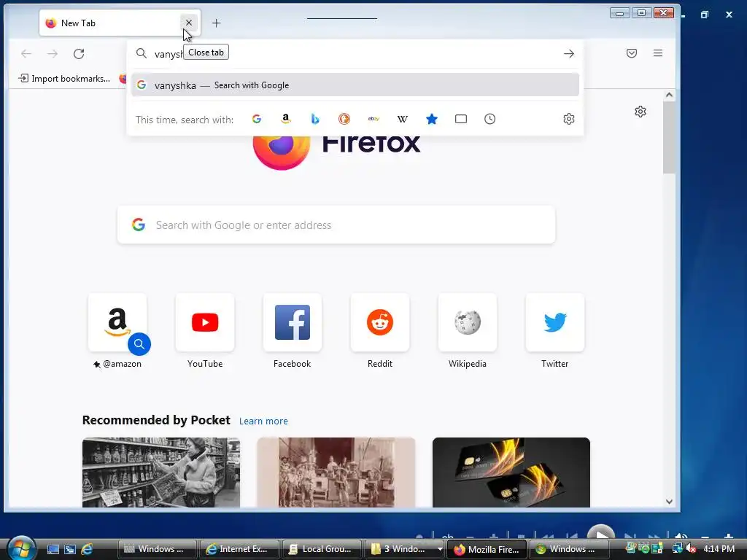Search this time with Wikipedia icon
The width and height of the screenshot is (747, 560).
tap(403, 119)
